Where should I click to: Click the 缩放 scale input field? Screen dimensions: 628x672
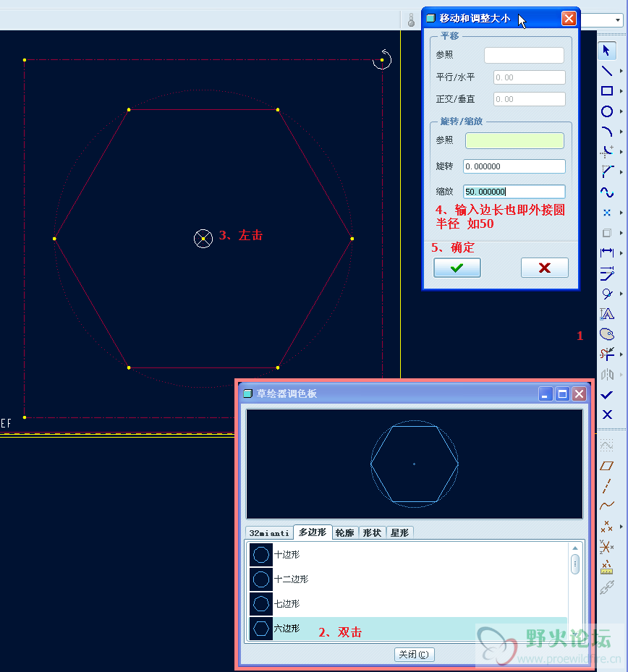(x=514, y=192)
